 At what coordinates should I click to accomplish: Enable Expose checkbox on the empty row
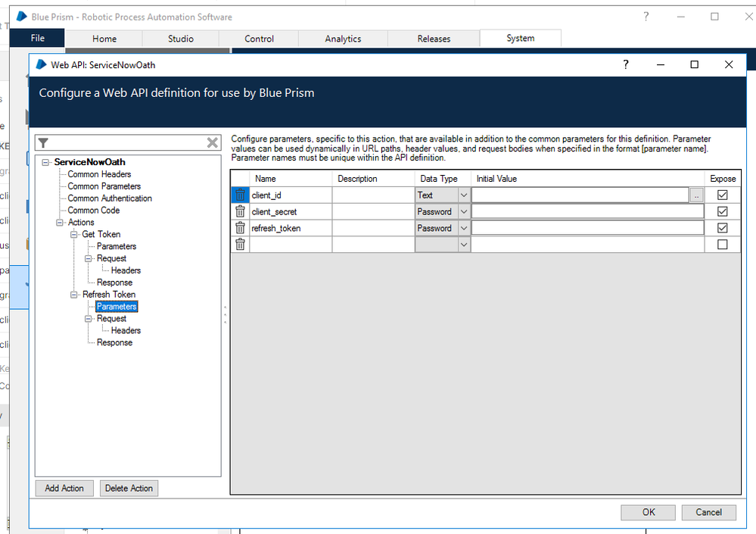(722, 245)
